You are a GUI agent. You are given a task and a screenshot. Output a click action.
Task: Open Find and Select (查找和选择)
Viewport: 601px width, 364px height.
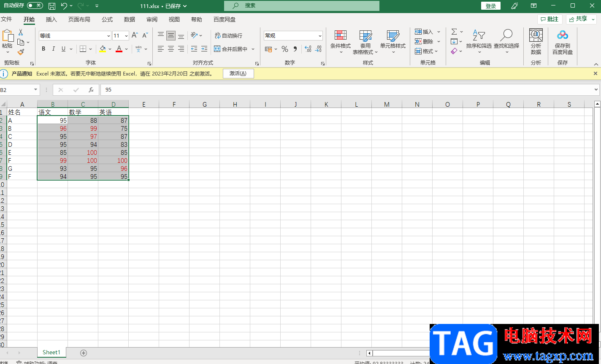pyautogui.click(x=506, y=42)
